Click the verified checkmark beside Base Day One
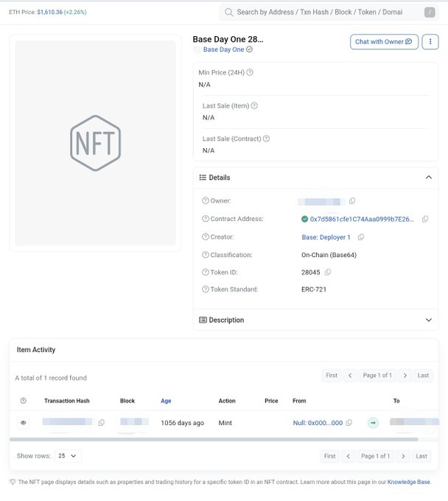The image size is (448, 501). click(249, 49)
